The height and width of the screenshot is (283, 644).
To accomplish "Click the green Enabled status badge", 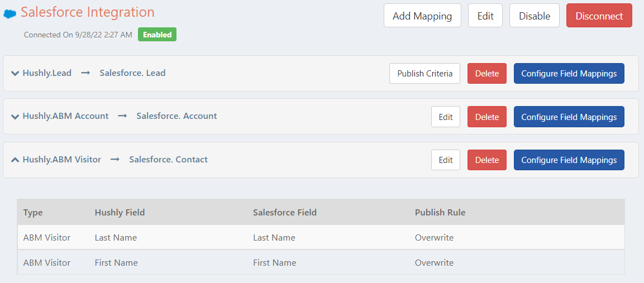I will pyautogui.click(x=158, y=35).
